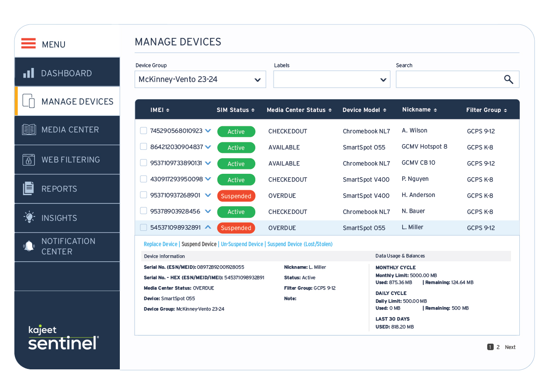Select the Insights lightbulb icon

coord(28,218)
